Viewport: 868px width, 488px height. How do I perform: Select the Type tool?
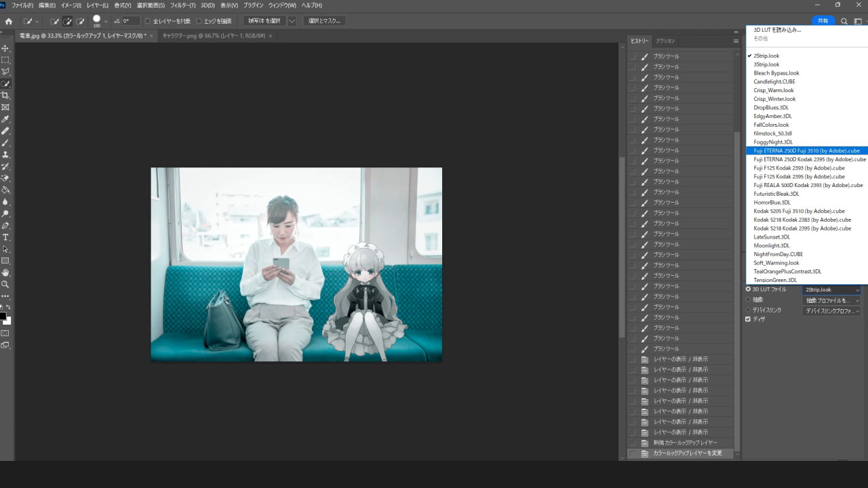[x=5, y=237]
